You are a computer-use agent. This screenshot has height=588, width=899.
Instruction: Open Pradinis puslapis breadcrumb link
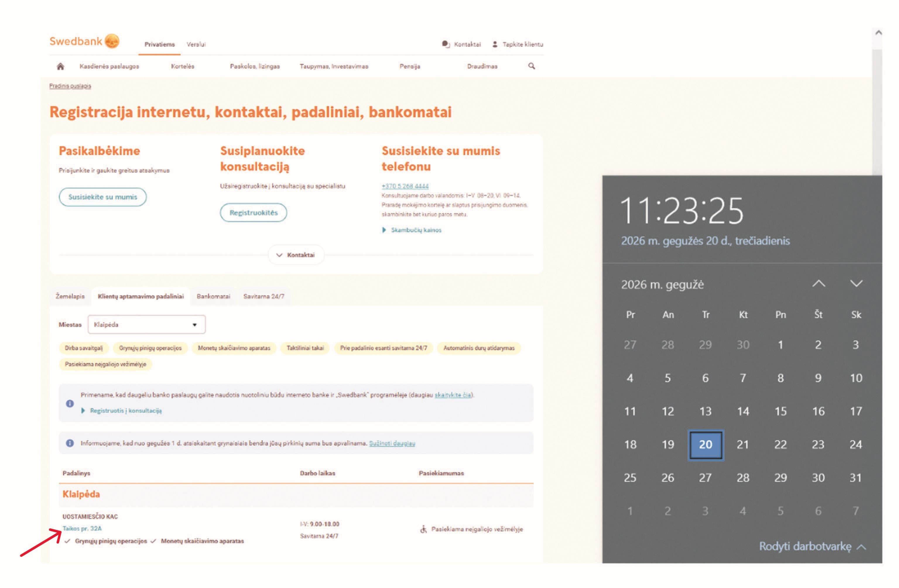pos(70,86)
